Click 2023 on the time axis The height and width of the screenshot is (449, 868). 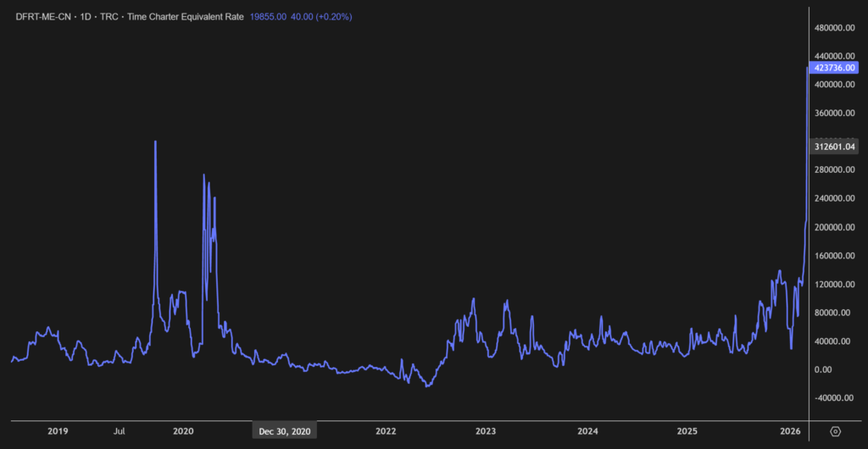pos(486,431)
